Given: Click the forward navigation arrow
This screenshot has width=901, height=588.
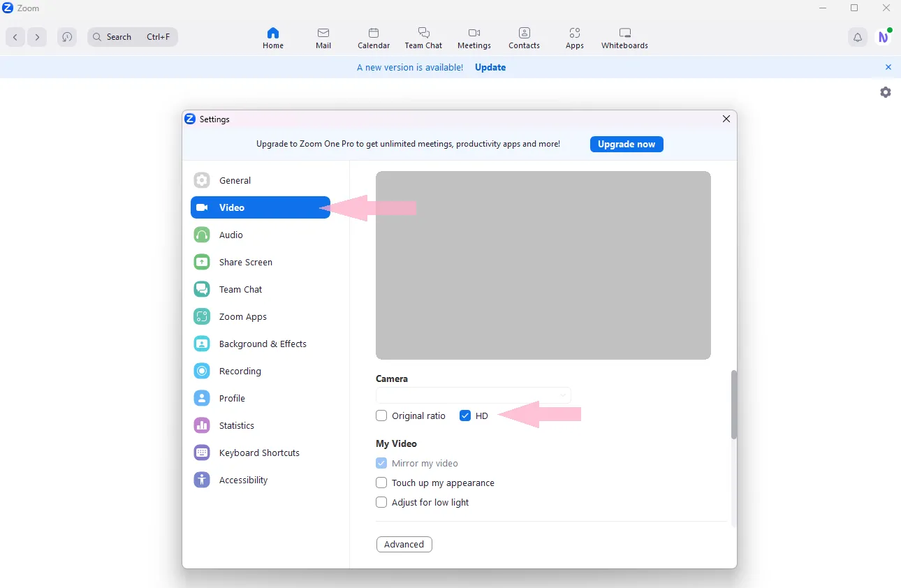Looking at the screenshot, I should [37, 37].
